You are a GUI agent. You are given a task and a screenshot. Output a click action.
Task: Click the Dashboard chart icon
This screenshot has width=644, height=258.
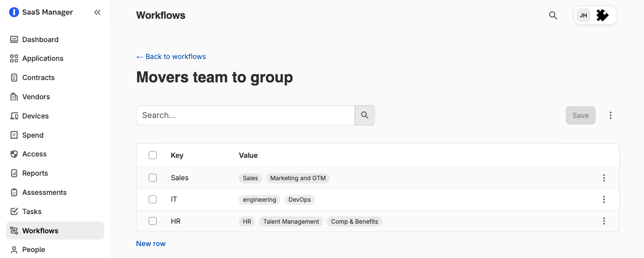[14, 39]
